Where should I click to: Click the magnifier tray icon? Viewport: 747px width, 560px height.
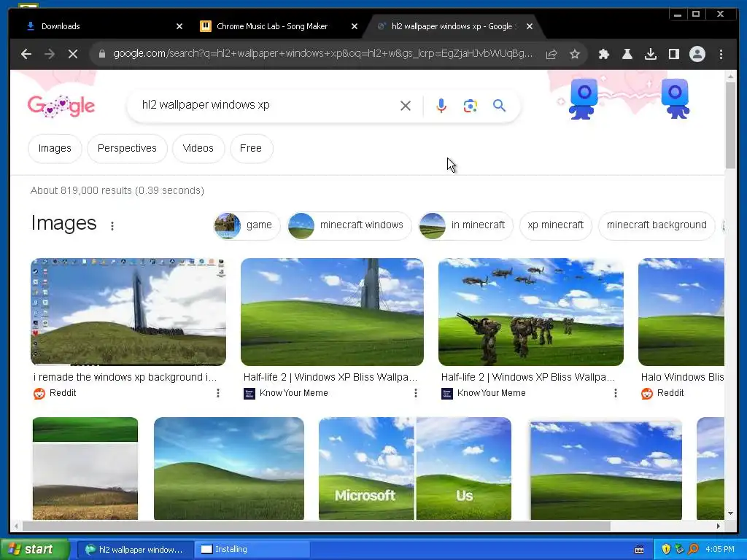[x=693, y=550]
